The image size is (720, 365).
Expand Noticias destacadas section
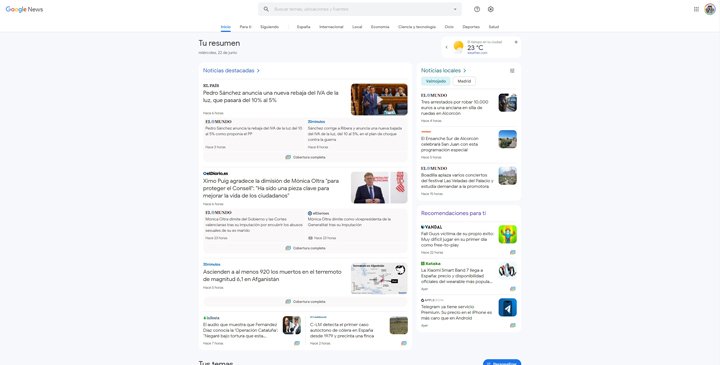click(x=231, y=71)
